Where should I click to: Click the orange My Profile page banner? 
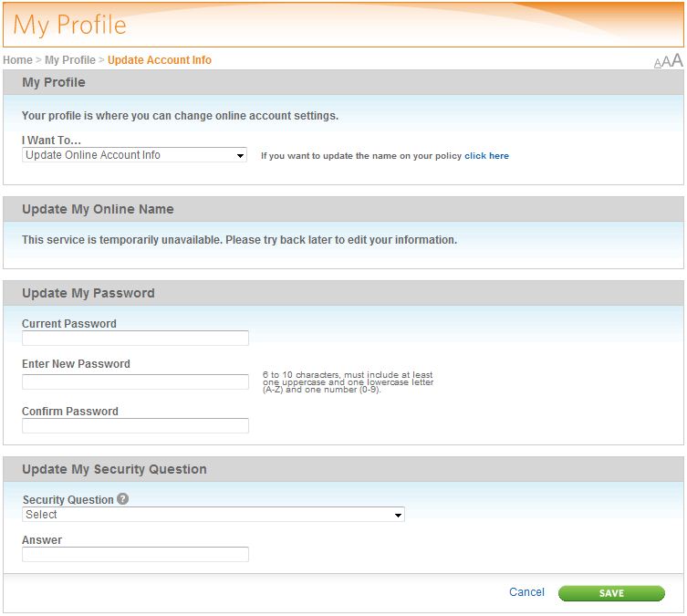pyautogui.click(x=343, y=25)
